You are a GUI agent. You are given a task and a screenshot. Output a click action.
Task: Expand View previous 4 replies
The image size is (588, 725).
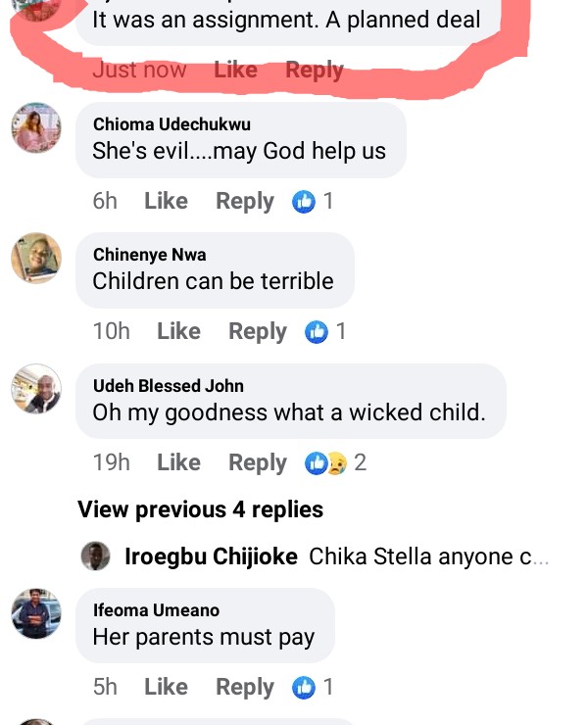200,509
